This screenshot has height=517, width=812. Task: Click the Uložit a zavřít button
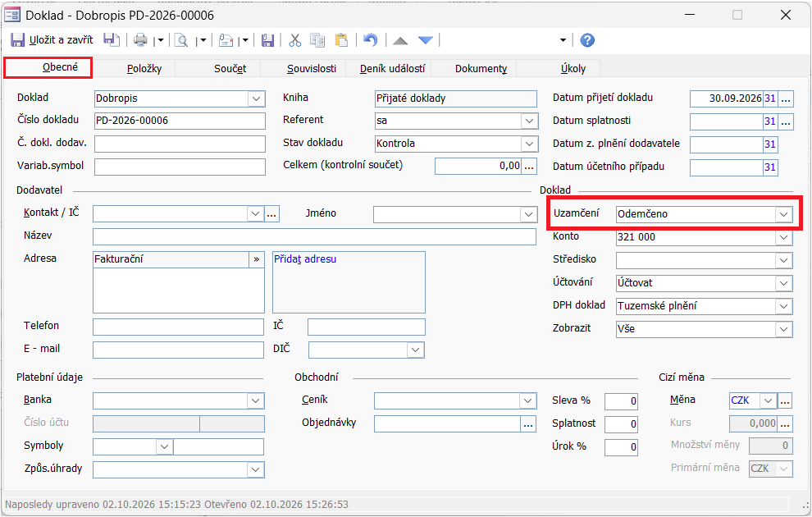click(x=52, y=40)
